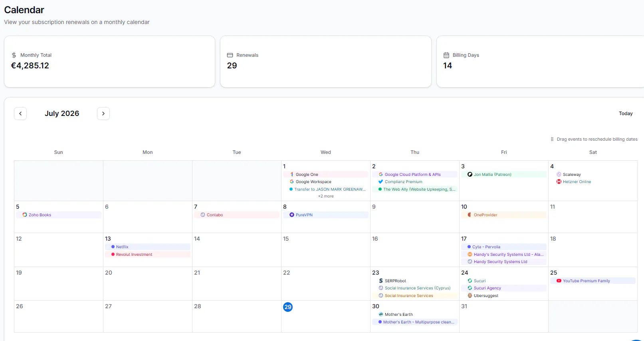The image size is (644, 341).
Task: Open the Mother's Earth - Multipurpose clean... event
Action: [415, 322]
